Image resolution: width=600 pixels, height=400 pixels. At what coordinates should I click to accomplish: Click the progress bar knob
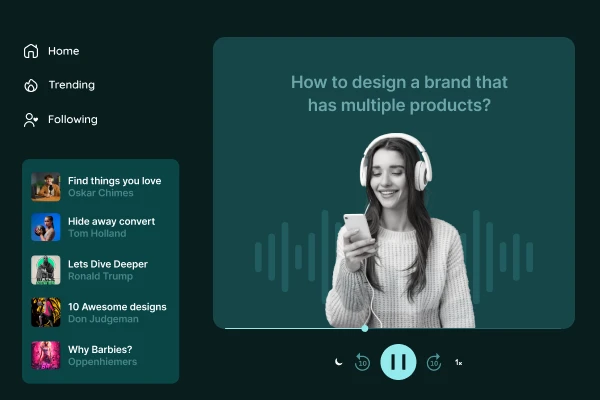[x=365, y=328]
